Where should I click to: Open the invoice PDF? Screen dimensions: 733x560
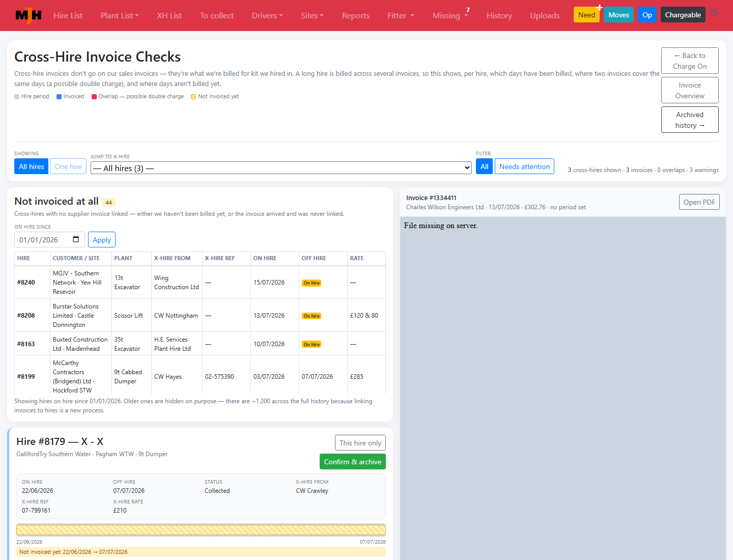click(x=699, y=202)
